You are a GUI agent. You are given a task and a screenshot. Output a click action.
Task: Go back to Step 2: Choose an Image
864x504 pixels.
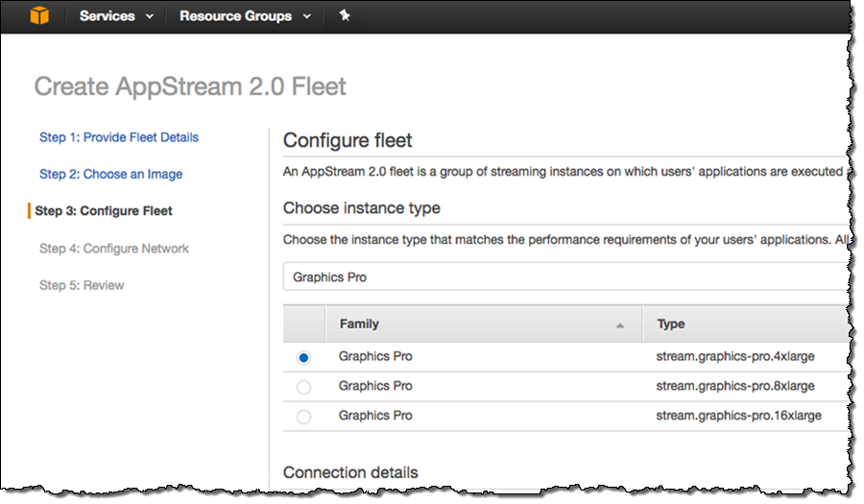pos(110,174)
